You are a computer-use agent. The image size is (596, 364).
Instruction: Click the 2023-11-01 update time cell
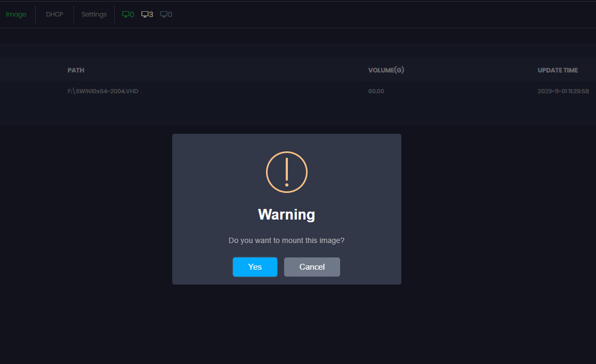[x=563, y=91]
